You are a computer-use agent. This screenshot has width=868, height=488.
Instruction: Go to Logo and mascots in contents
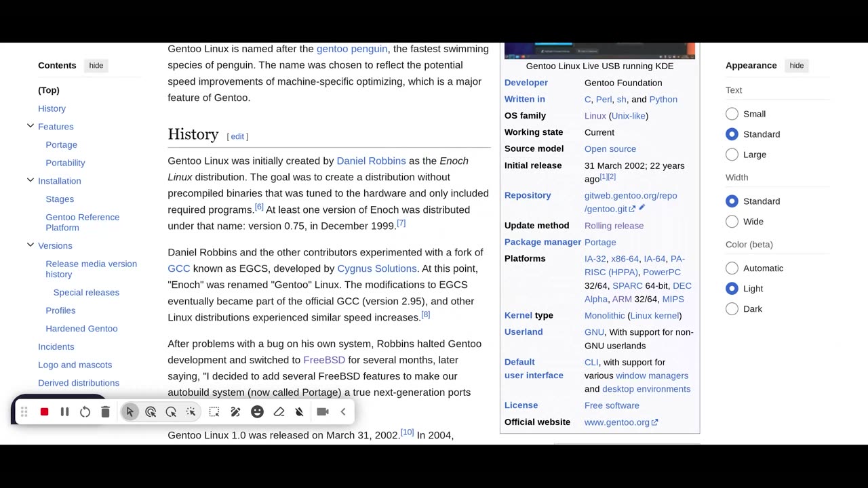tap(75, 365)
